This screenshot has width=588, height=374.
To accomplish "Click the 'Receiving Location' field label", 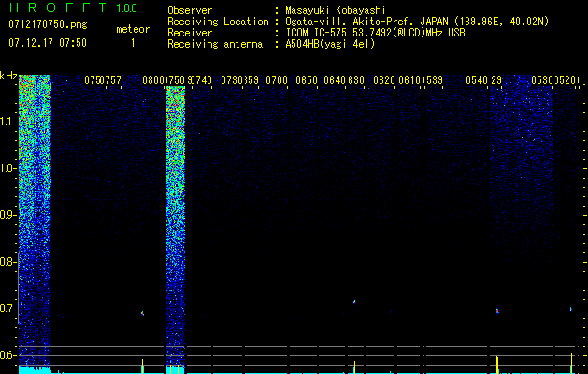I will click(218, 22).
